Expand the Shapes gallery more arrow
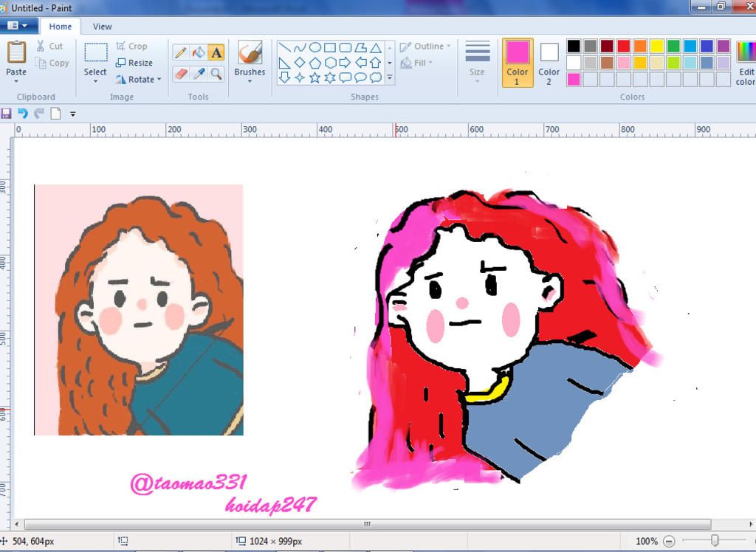The height and width of the screenshot is (552, 756). (x=390, y=77)
